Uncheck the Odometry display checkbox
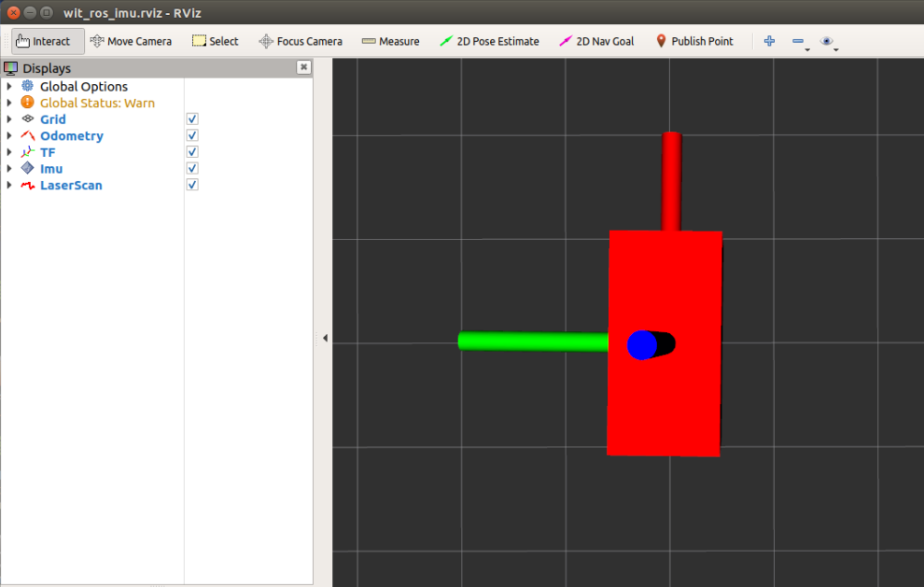This screenshot has width=924, height=587. (192, 135)
